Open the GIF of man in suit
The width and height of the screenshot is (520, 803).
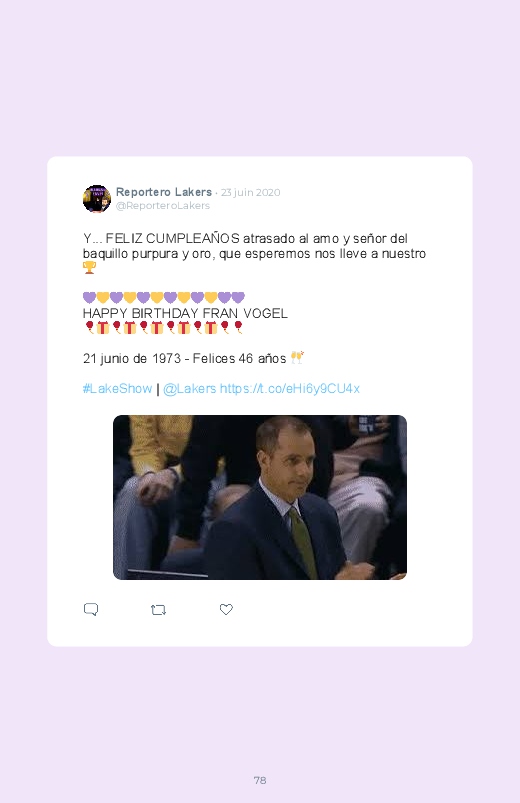260,497
